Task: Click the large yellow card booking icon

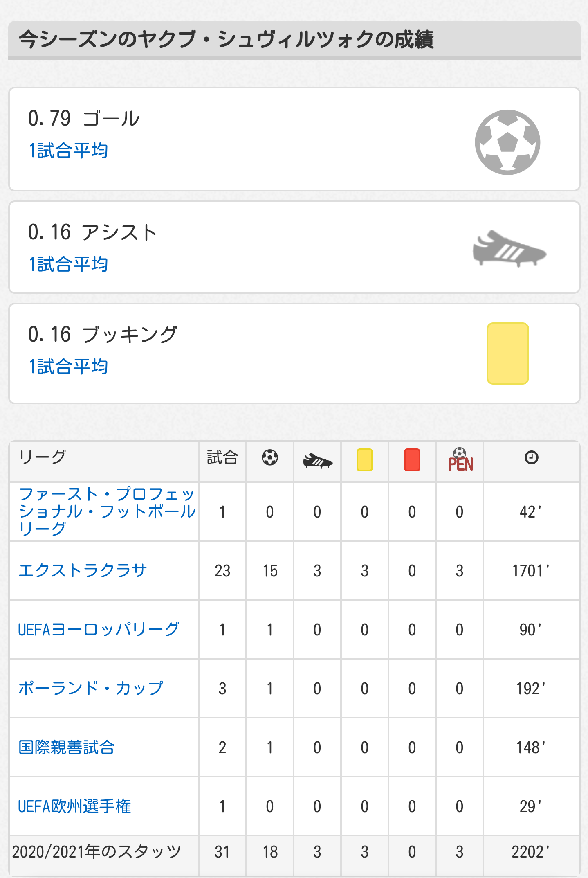Action: click(507, 353)
